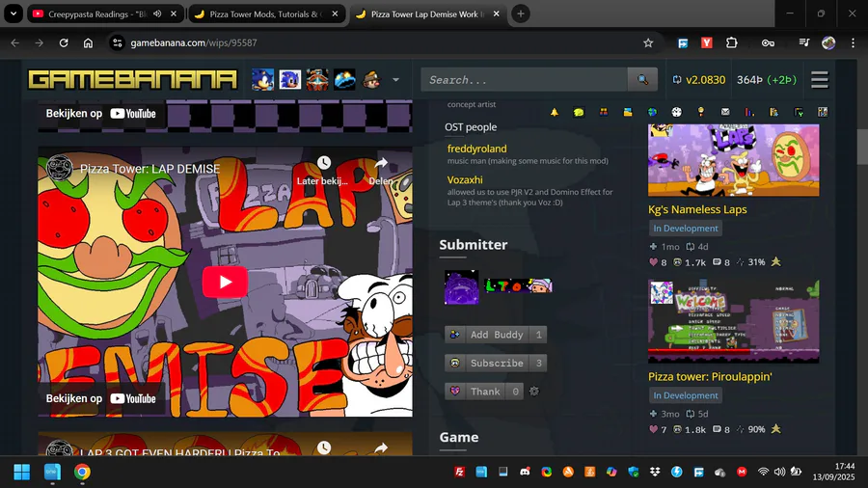Click the magnifying glass search button
This screenshot has height=488, width=868.
click(x=642, y=80)
